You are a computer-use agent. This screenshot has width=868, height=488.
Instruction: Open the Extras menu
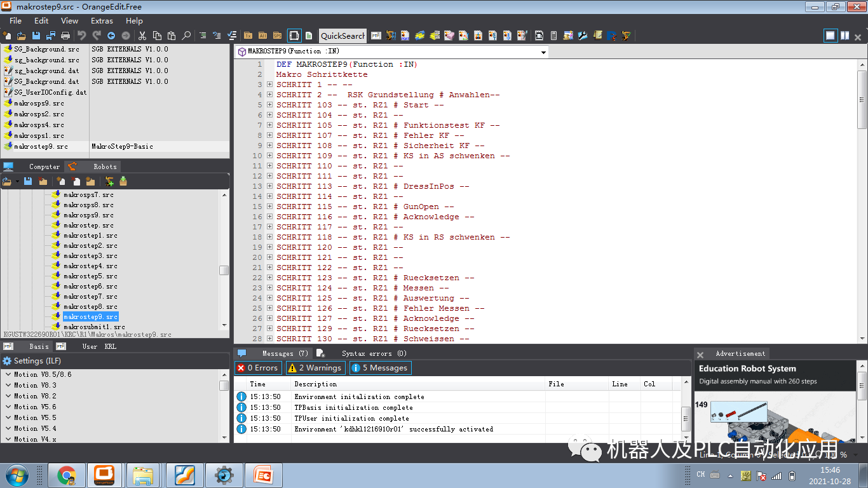point(102,20)
